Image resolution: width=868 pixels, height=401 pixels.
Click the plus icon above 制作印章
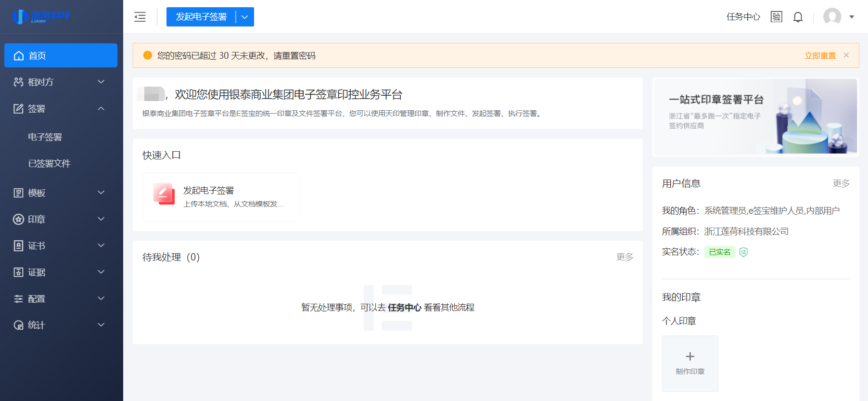tap(690, 356)
